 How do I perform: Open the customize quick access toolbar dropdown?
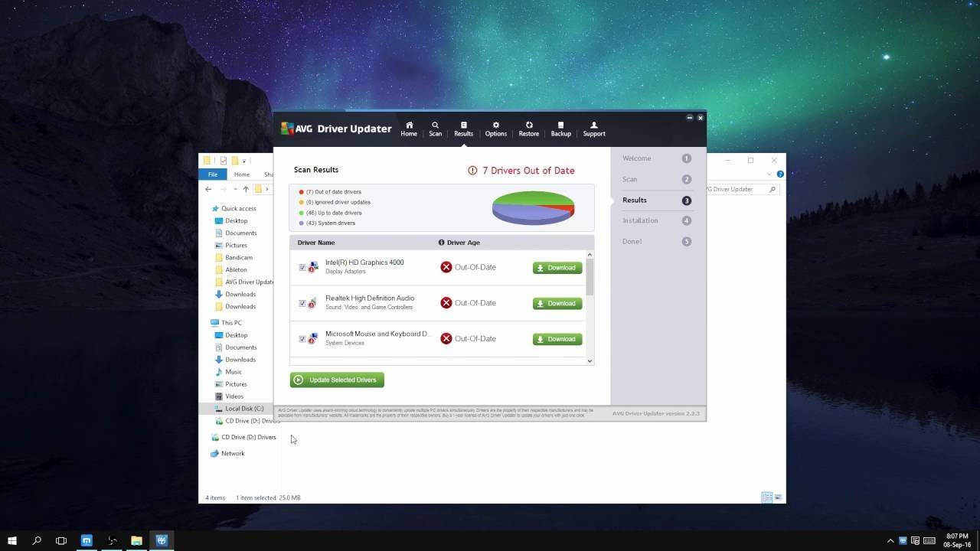(x=244, y=161)
